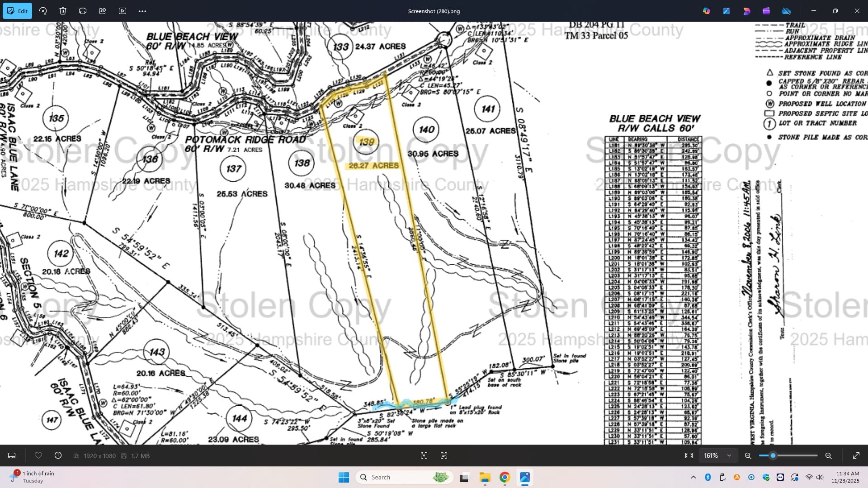The image size is (868, 488).
Task: Start the slideshow with play icon
Action: (x=123, y=11)
